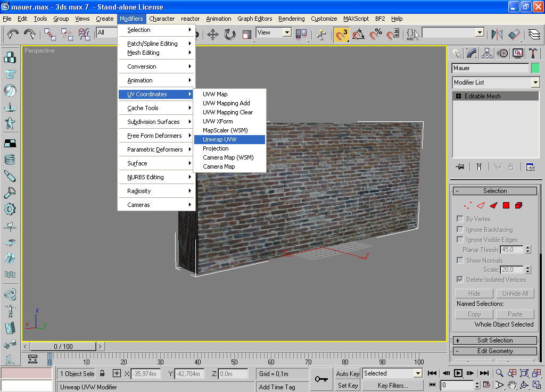Screen dimensions: 545x392
Task: Open the Modifier List dropdown
Action: point(496,82)
